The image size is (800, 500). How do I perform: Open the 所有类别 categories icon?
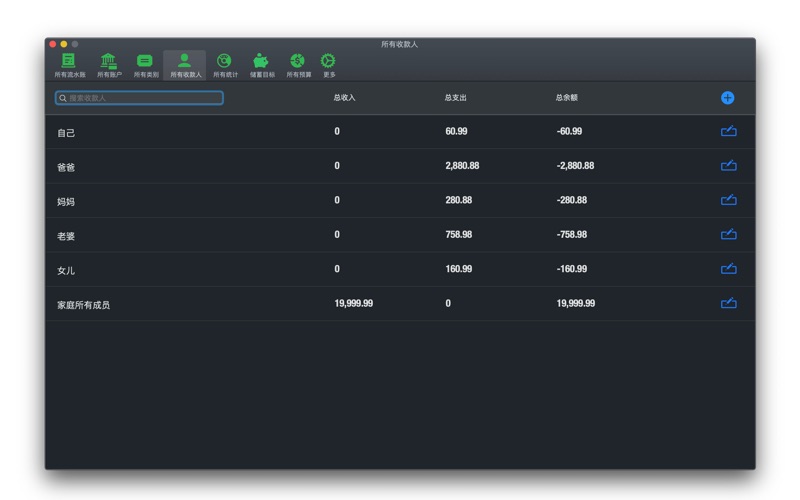tap(146, 62)
